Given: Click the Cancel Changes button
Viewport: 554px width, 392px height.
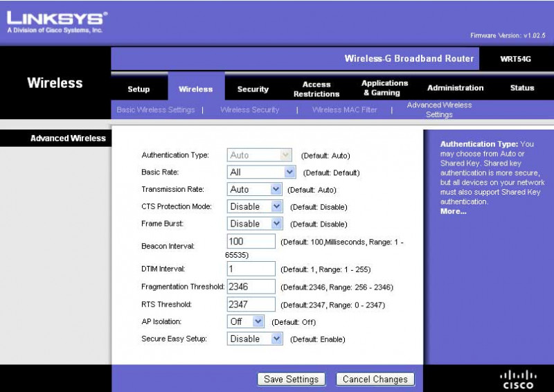Looking at the screenshot, I should click(x=375, y=379).
